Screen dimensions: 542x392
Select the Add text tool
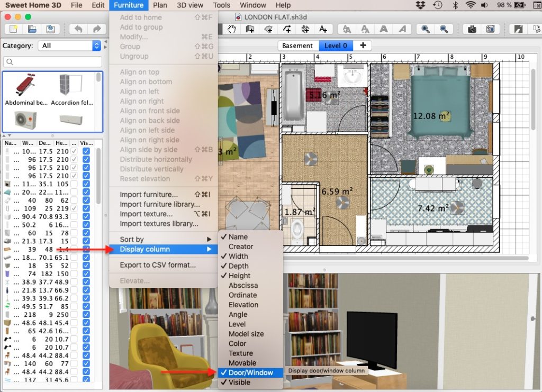tap(323, 29)
